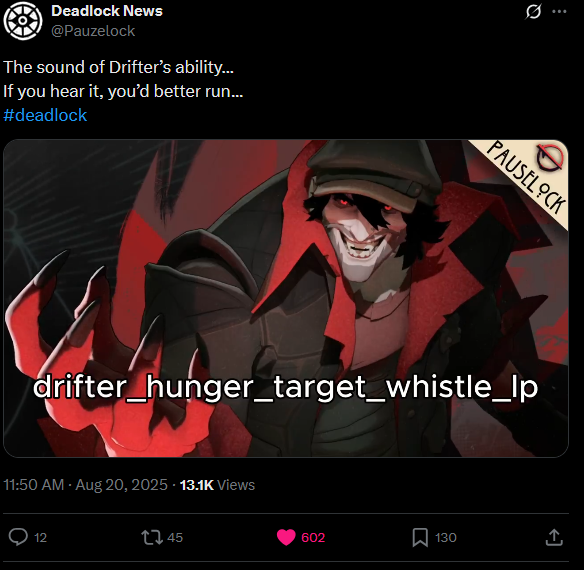Image resolution: width=584 pixels, height=570 pixels.
Task: Click the 11:50 AM Aug 20, 2025 timestamp
Action: coord(86,485)
